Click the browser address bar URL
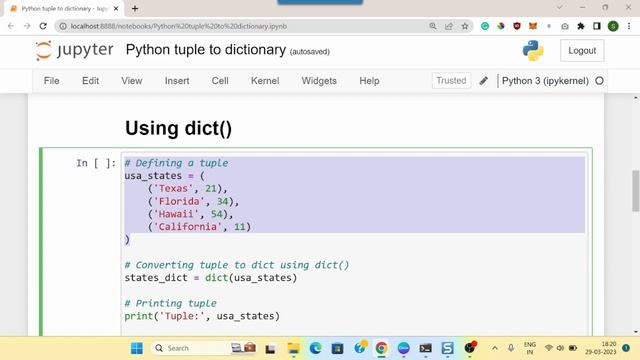This screenshot has height=360, width=640. pos(178,26)
